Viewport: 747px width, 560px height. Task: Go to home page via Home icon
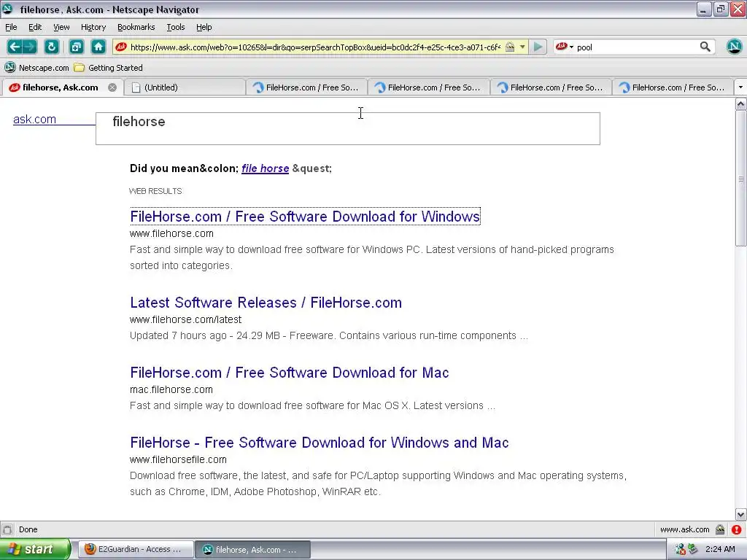(x=98, y=47)
